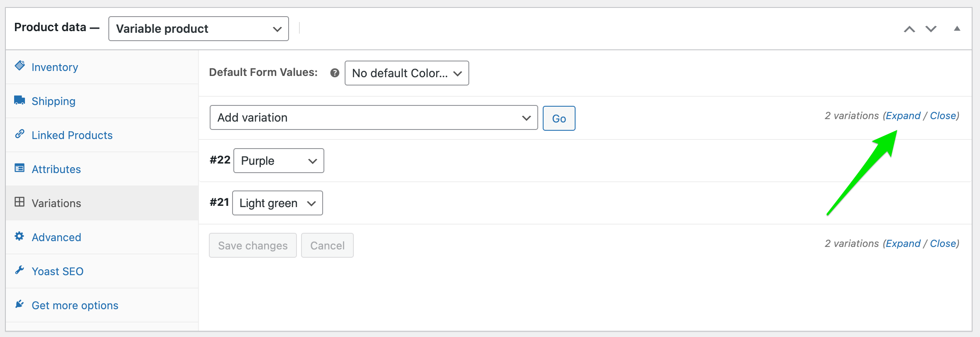Screen dimensions: 980x337
Task: Open the Light green dropdown for variation #21
Action: tap(277, 203)
